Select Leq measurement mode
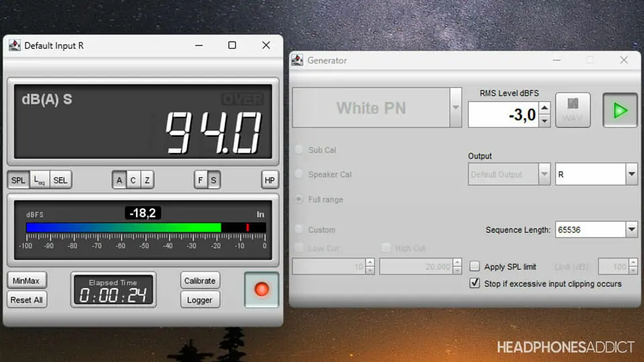 40,180
